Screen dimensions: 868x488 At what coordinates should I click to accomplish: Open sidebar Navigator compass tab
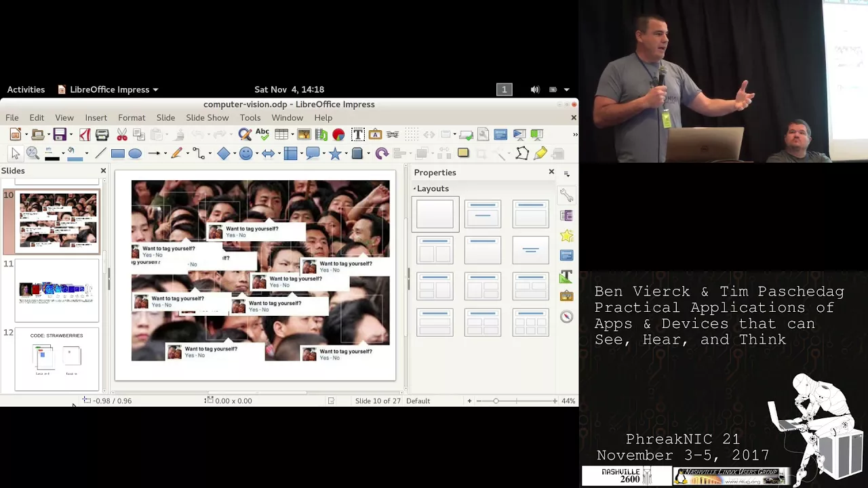(566, 317)
